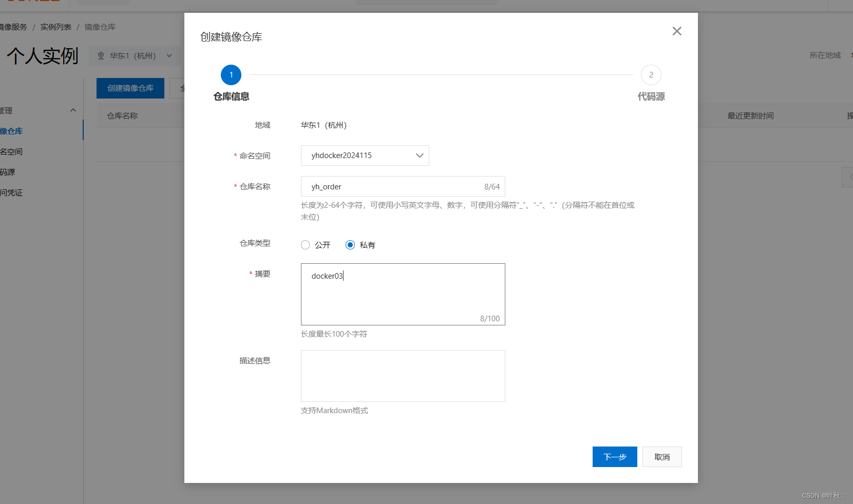Click the 仓库名称 column header in table
The width and height of the screenshot is (853, 504).
pos(122,116)
